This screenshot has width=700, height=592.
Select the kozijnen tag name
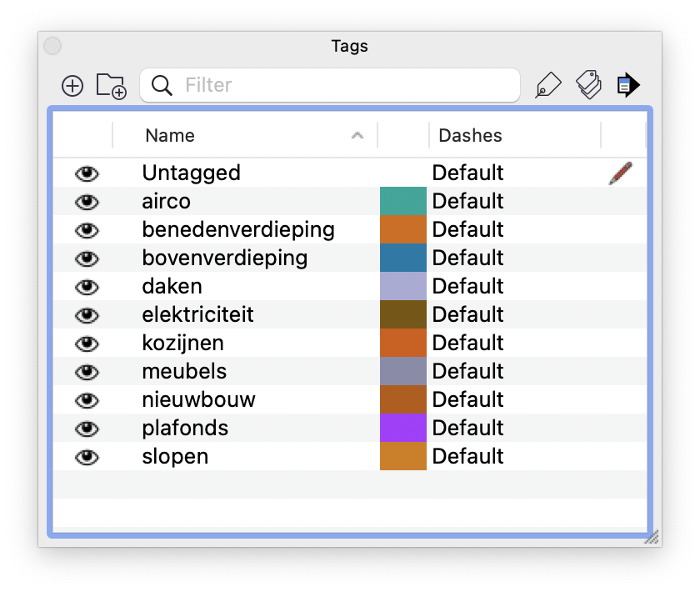pyautogui.click(x=183, y=344)
